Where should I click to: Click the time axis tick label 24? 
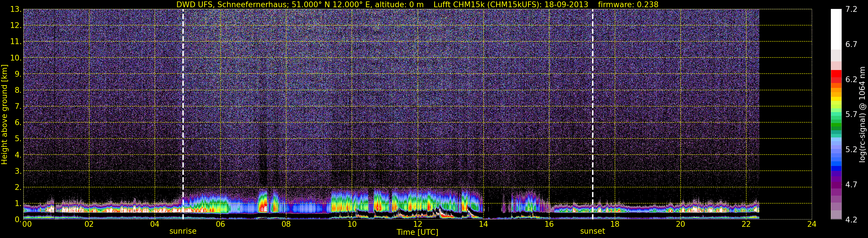(x=811, y=224)
